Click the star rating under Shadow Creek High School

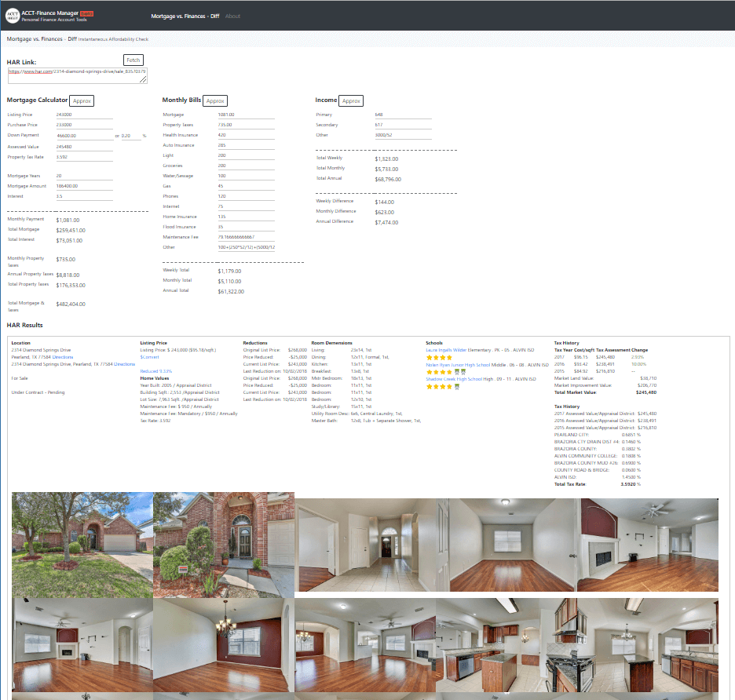point(439,386)
